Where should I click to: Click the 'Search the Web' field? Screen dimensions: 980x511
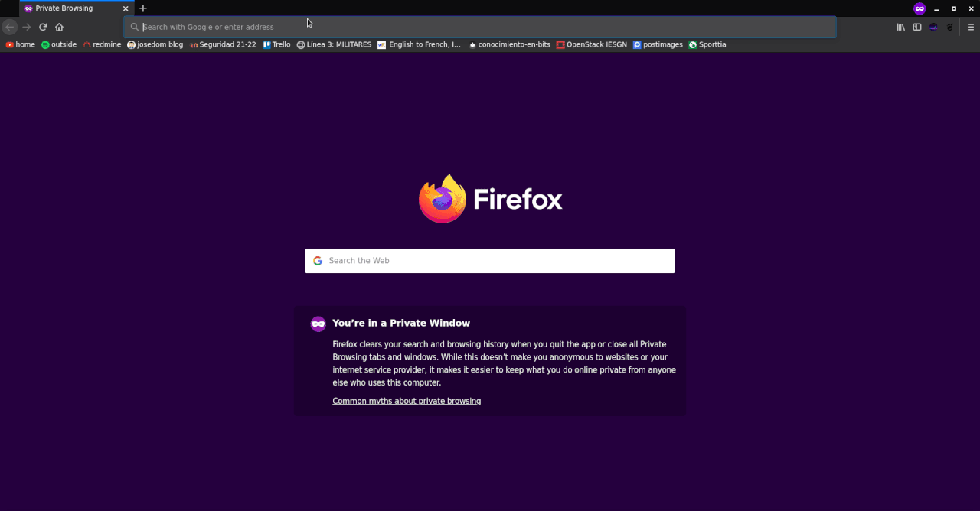click(490, 261)
